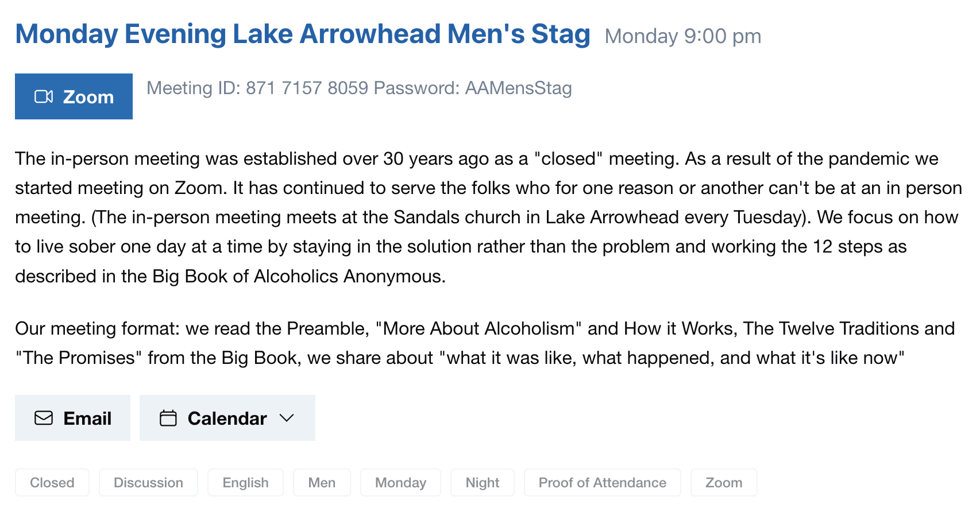The image size is (980, 512).
Task: Select the Proof of Attendance tag
Action: (x=602, y=483)
